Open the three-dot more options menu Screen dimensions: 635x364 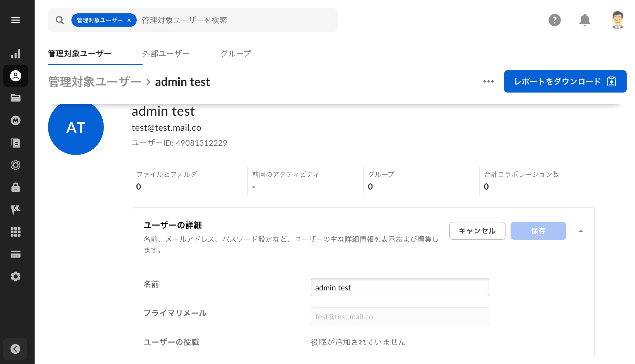488,81
